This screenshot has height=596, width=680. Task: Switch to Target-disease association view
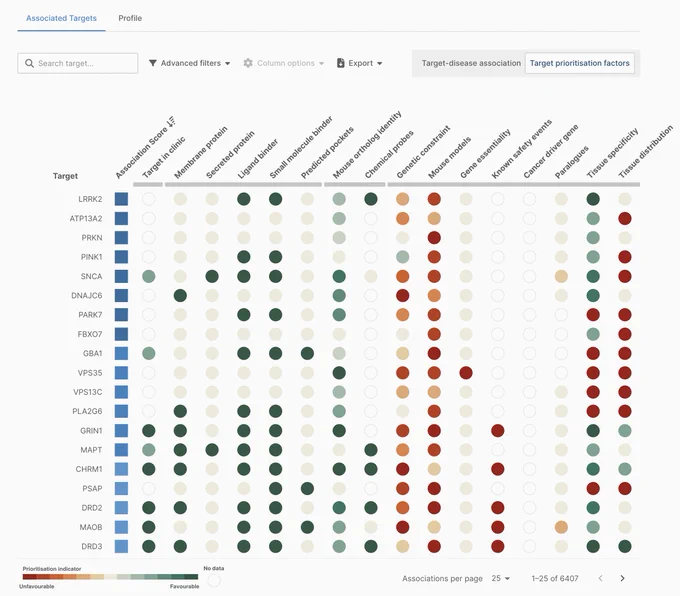click(471, 63)
